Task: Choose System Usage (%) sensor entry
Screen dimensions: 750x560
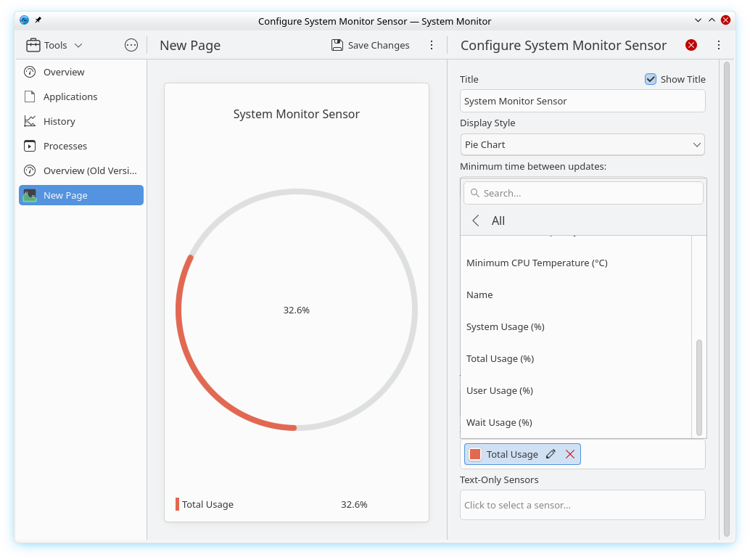Action: pos(505,326)
